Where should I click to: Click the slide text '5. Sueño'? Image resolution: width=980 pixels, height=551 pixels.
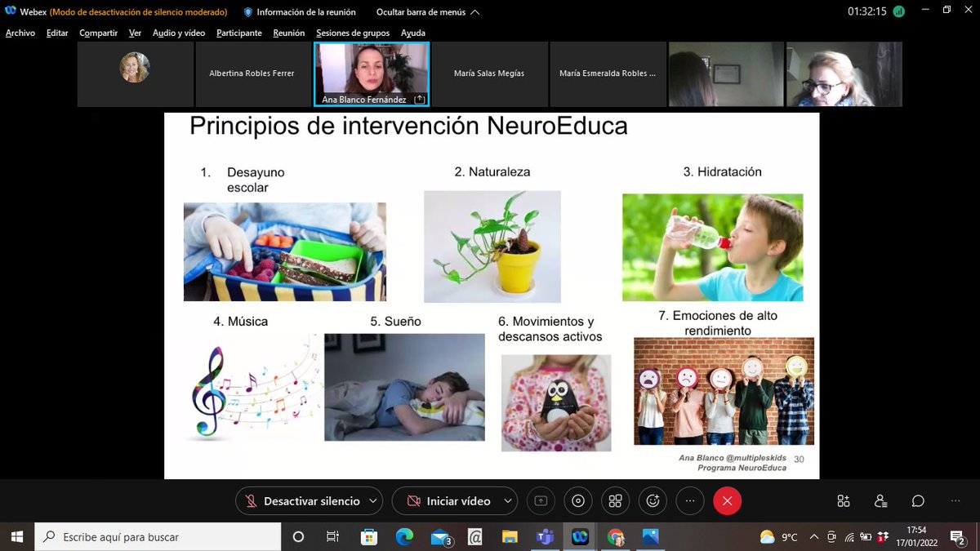click(x=396, y=322)
